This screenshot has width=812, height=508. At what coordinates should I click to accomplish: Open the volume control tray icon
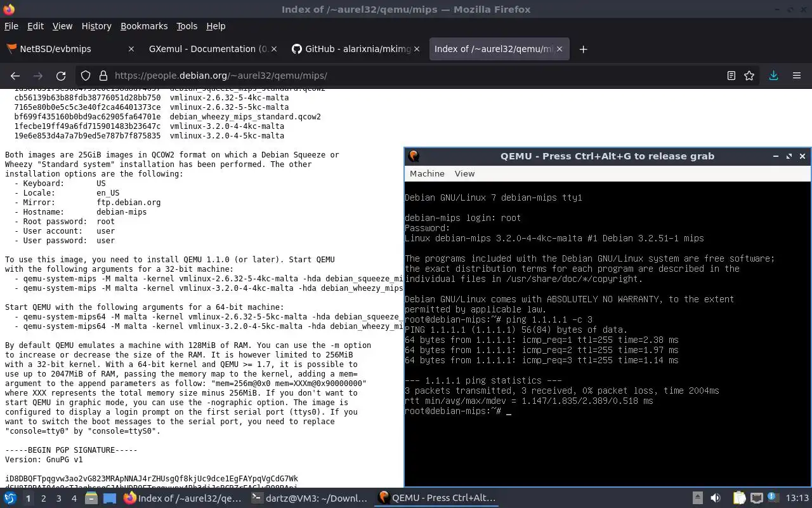[x=716, y=498]
